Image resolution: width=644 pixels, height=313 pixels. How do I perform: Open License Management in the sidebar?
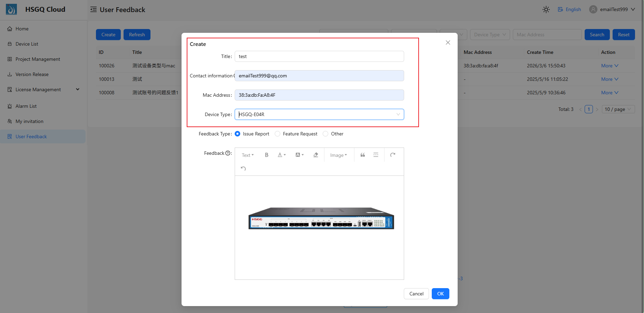[x=38, y=89]
